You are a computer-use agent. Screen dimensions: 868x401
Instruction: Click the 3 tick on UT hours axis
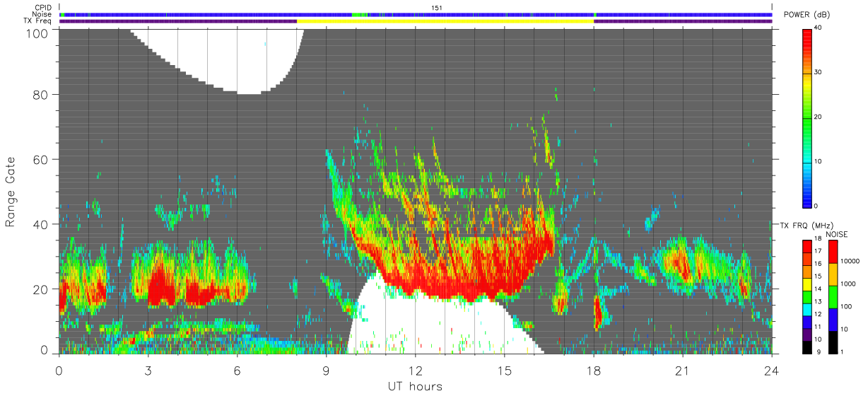[x=148, y=370]
